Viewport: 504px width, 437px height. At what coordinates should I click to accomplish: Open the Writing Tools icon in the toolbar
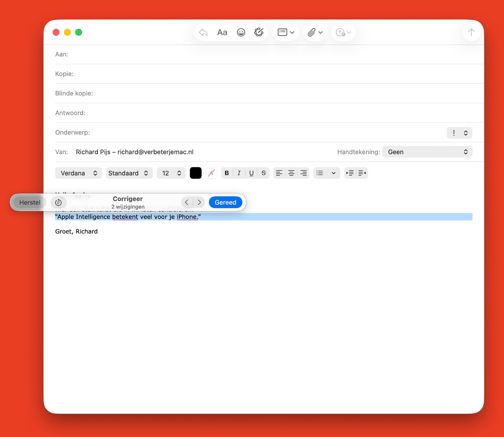point(259,32)
